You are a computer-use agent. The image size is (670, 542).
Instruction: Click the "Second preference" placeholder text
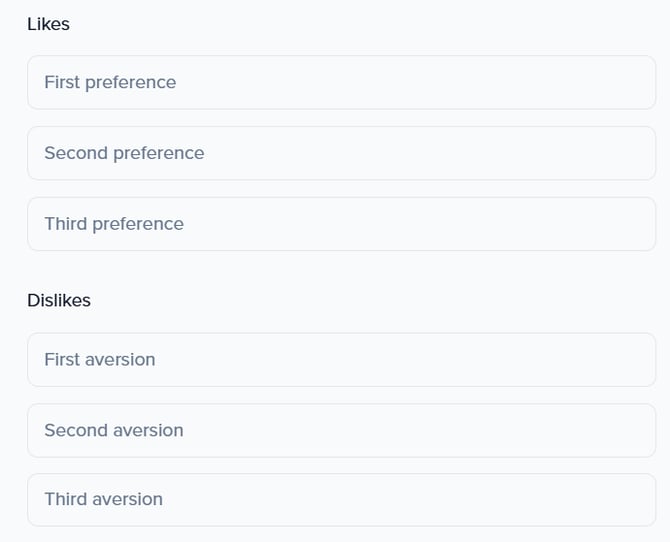[x=124, y=153]
